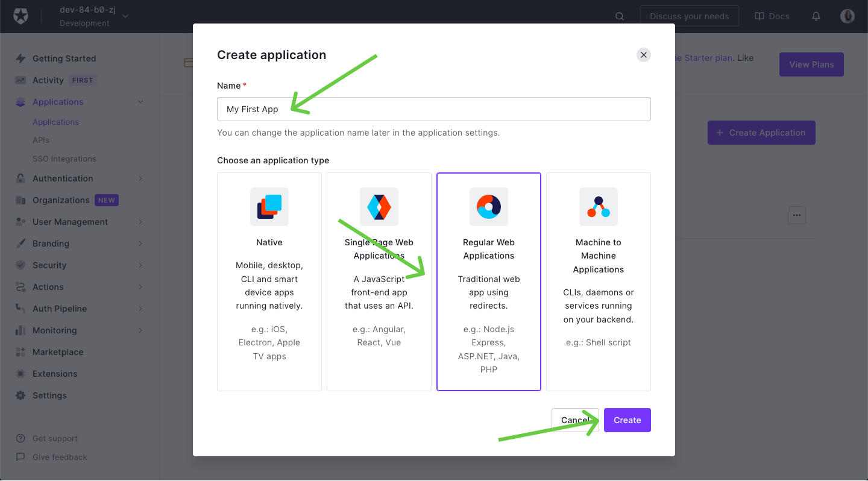Viewport: 868px width, 481px height.
Task: Click the Give feedback speech bubble icon
Action: 19,457
